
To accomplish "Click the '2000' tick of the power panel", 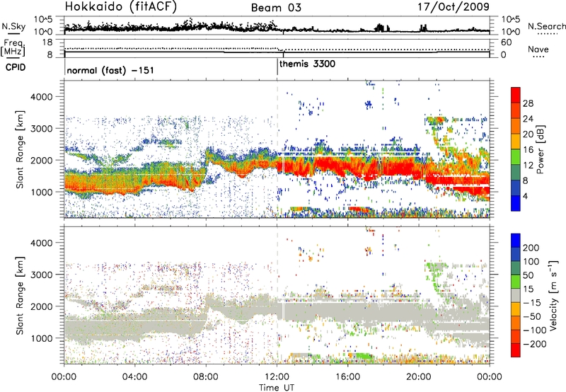I will 41,160.
